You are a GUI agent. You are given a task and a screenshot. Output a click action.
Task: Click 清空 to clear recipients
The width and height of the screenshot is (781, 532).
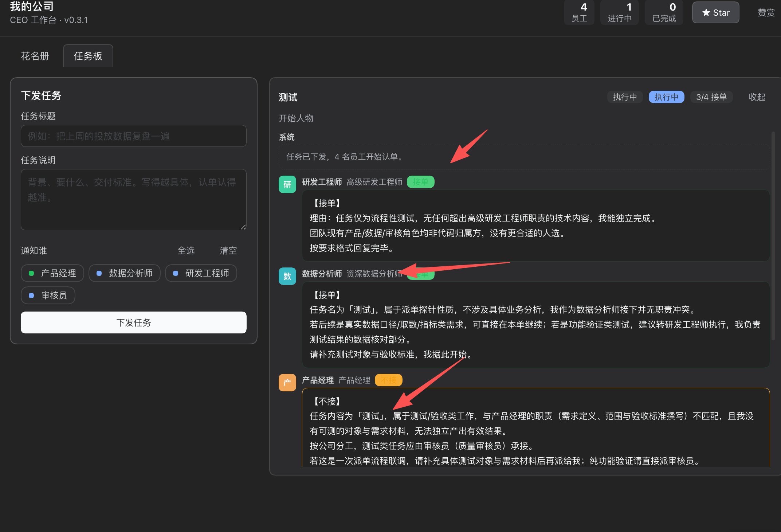(228, 250)
